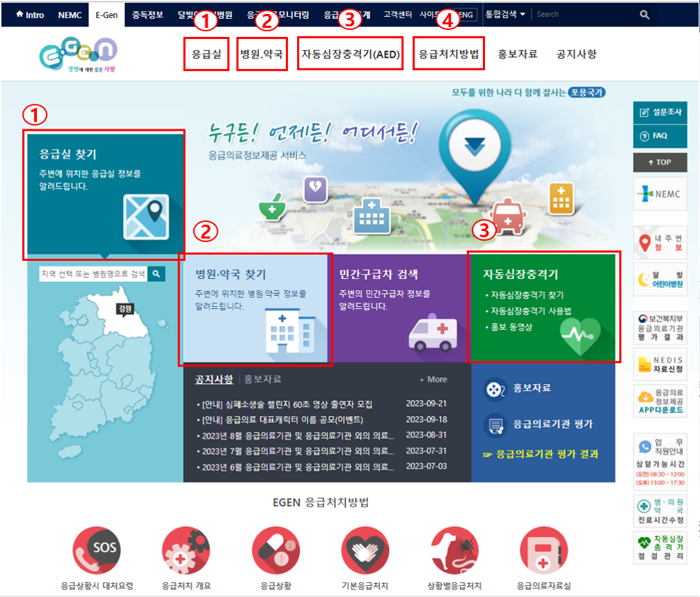700x597 pixels.
Task: Open the 중독정보 top menu
Action: (148, 15)
